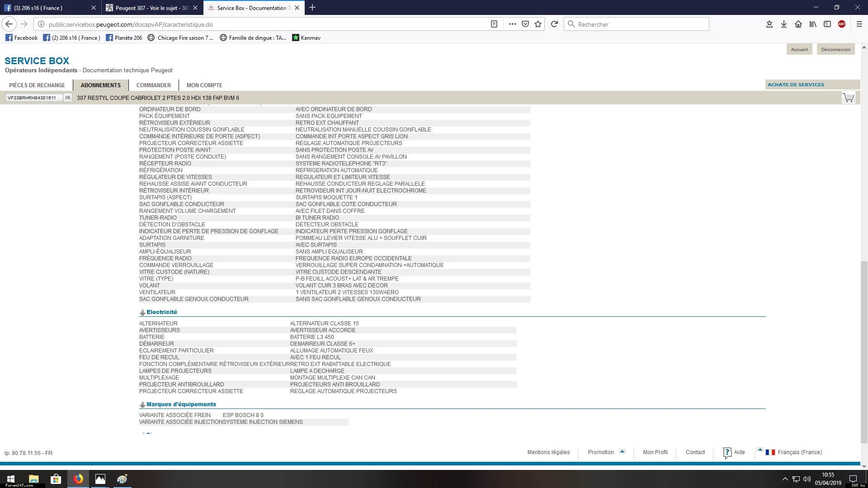Open the Aide question mark icon

[727, 452]
